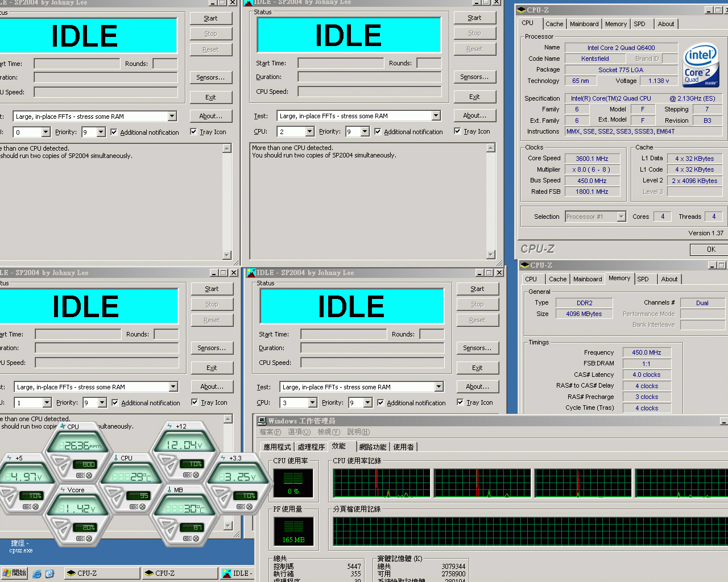Screen dimensions: 728x582
Task: Open Processor #1 selection dropdown in CPU-Z
Action: (x=621, y=217)
